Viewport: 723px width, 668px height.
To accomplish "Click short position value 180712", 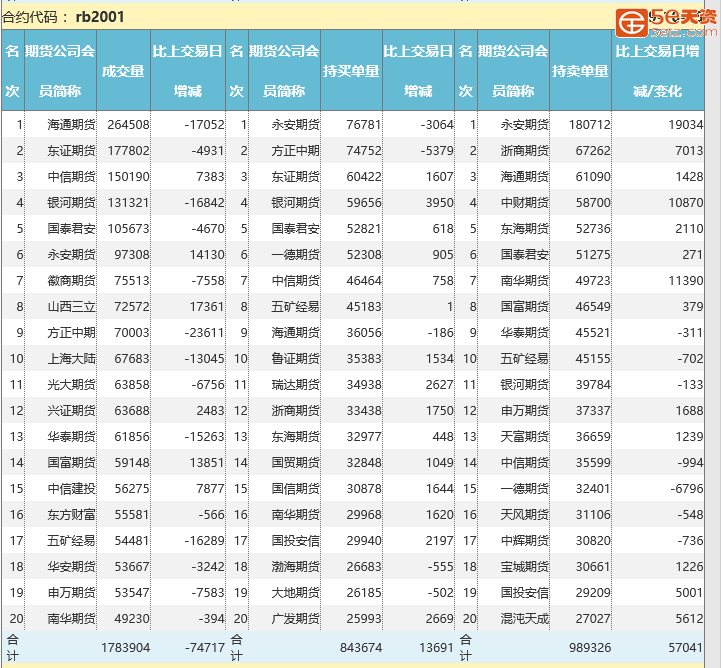I will tap(590, 124).
